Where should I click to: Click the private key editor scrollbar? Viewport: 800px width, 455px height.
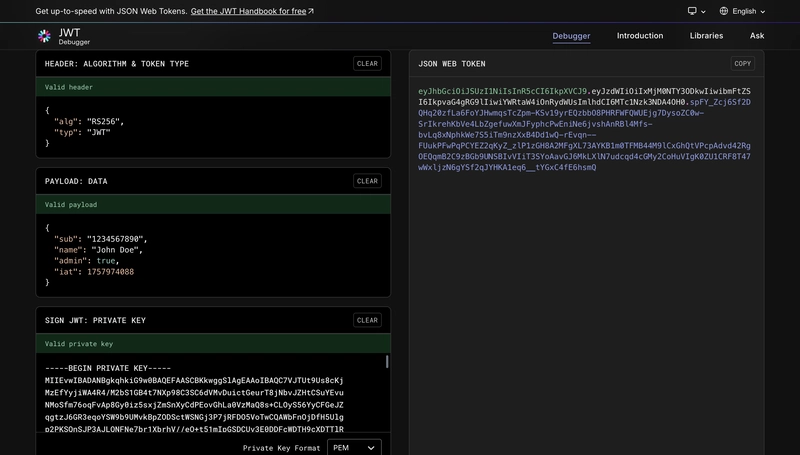click(387, 362)
